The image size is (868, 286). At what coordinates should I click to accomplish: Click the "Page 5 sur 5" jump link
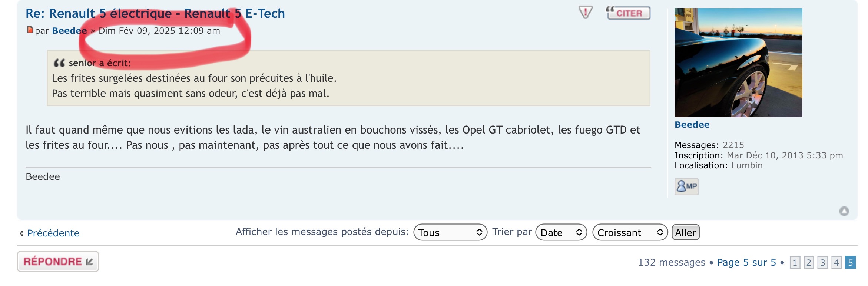tap(746, 263)
